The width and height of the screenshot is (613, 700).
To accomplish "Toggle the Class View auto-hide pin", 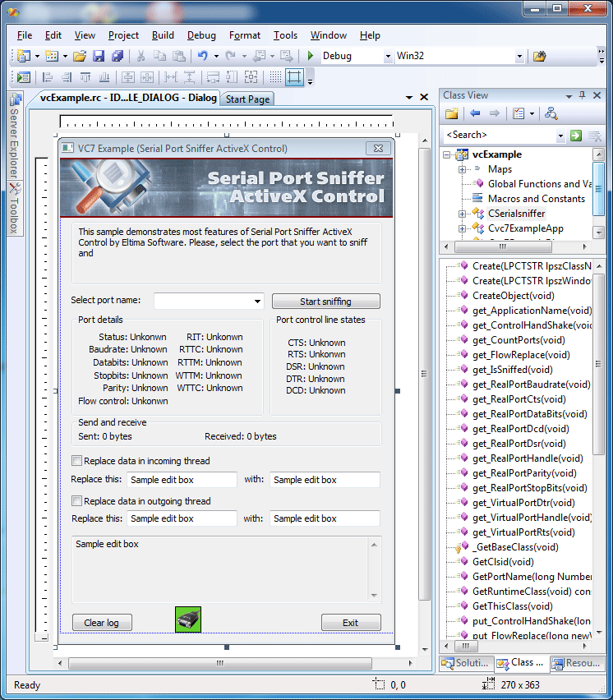I will click(x=583, y=95).
